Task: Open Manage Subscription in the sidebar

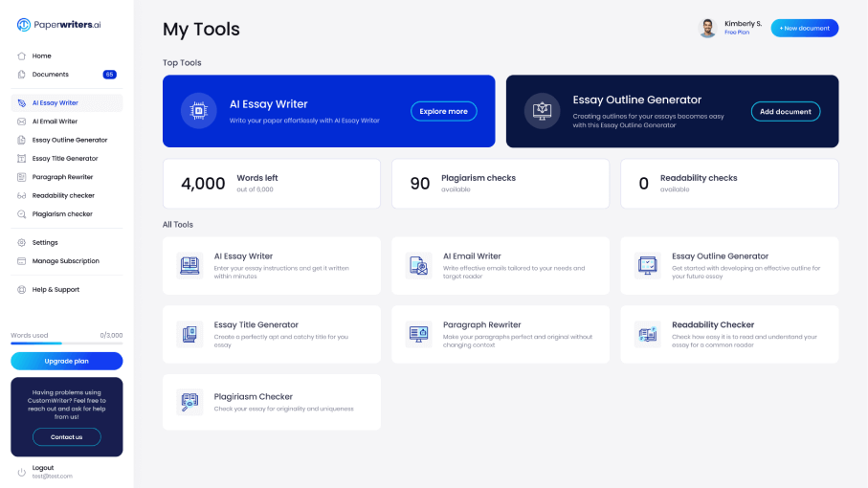Action: pyautogui.click(x=66, y=261)
